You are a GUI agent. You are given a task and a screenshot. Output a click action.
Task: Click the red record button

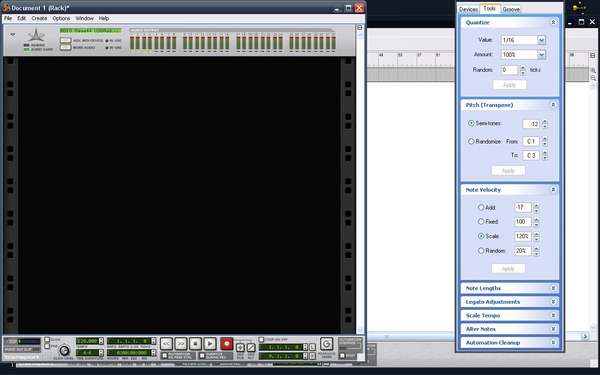(x=227, y=343)
